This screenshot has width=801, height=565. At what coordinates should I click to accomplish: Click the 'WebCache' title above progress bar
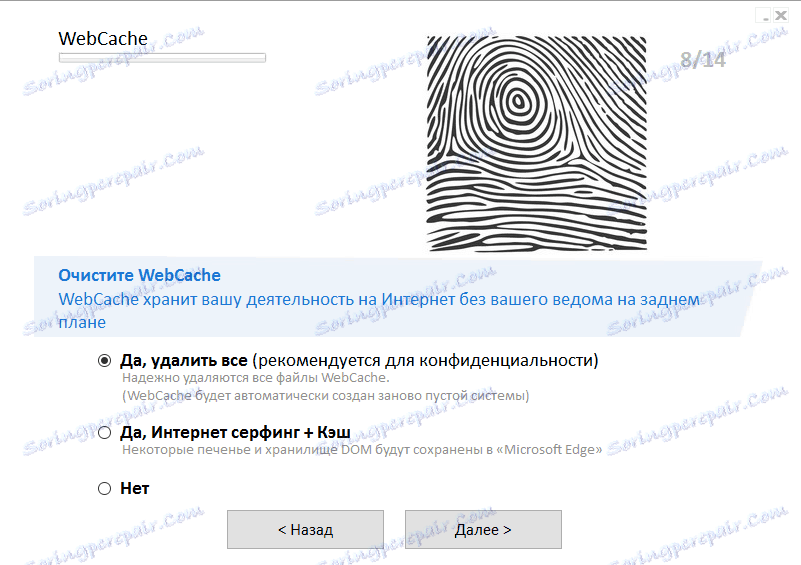click(x=103, y=38)
